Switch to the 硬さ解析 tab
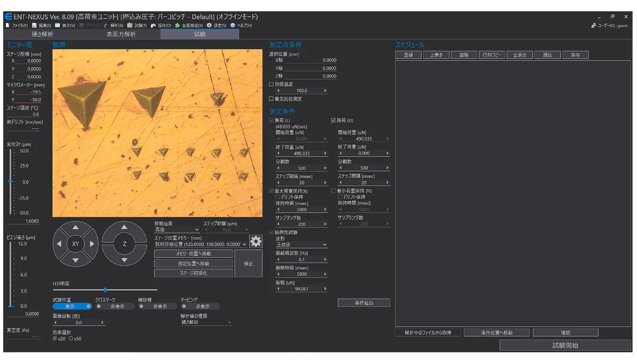 (x=42, y=34)
